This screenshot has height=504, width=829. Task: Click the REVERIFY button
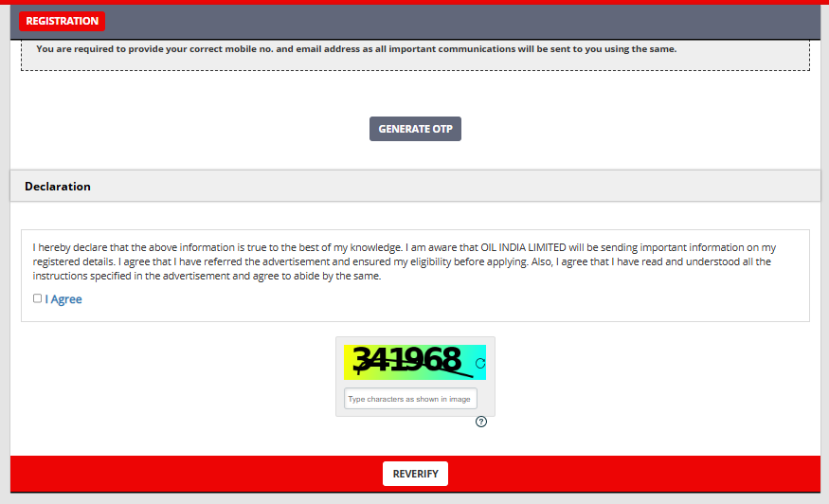(415, 474)
